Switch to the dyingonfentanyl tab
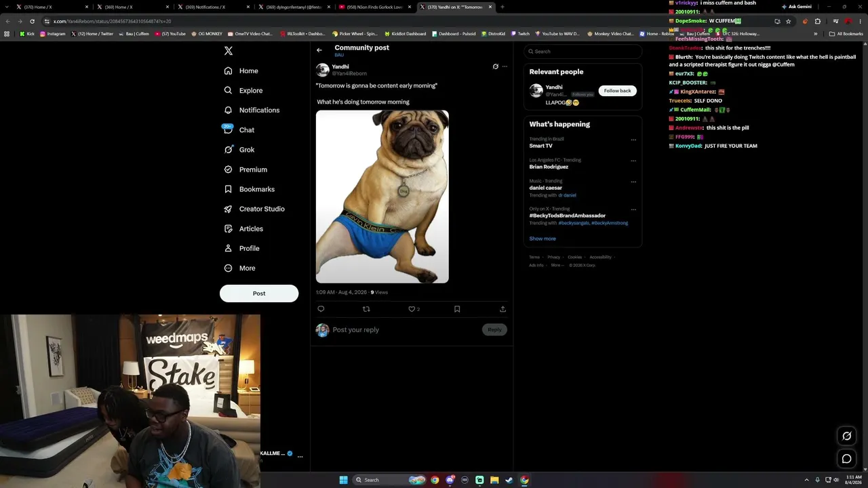 pos(293,7)
